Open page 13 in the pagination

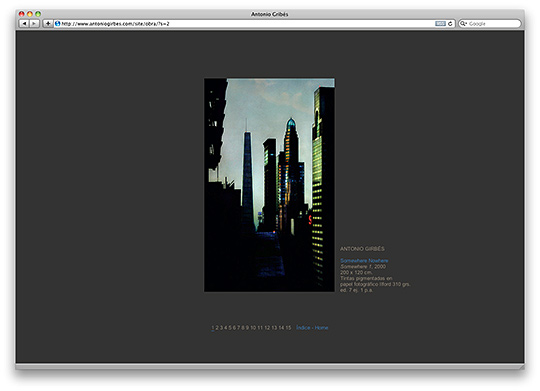(275, 328)
